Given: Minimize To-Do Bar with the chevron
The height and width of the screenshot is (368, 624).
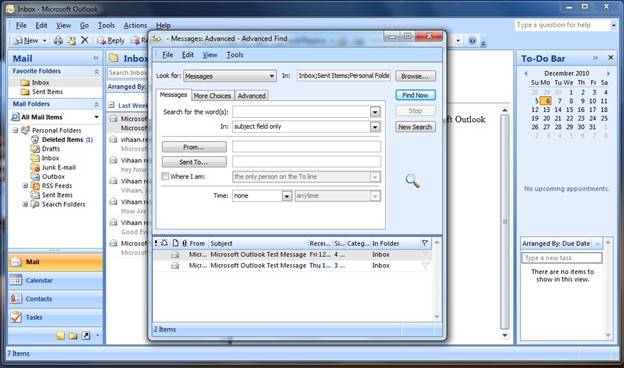Looking at the screenshot, I should coord(595,58).
